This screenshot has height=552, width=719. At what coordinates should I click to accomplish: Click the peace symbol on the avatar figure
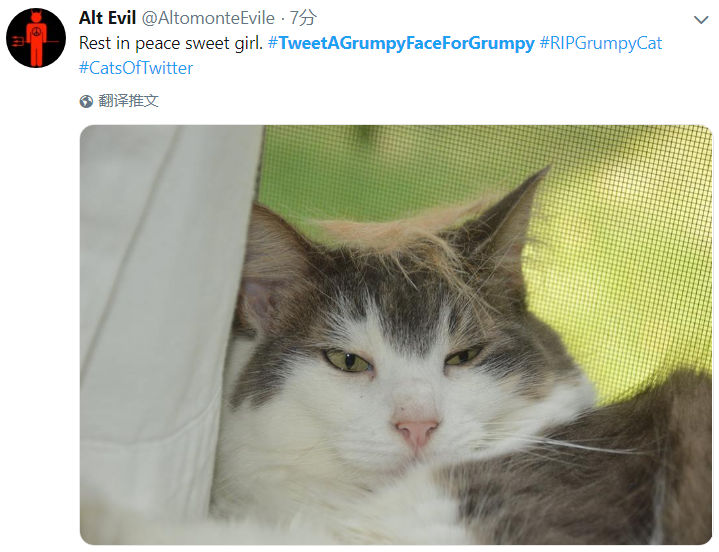pyautogui.click(x=37, y=31)
